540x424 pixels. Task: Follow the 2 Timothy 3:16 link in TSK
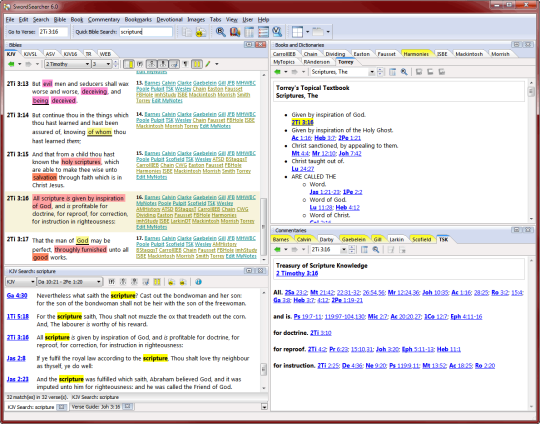(297, 273)
